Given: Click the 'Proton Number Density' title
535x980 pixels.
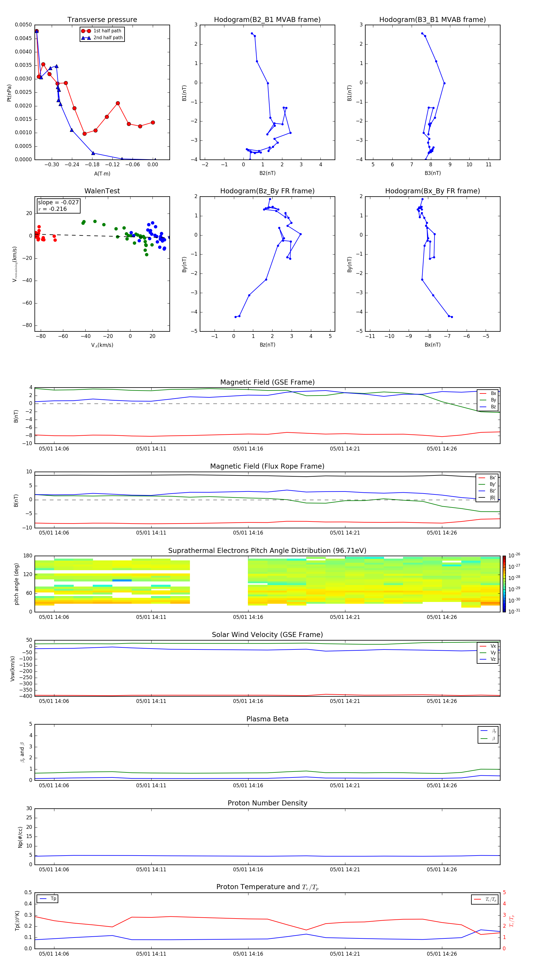Looking at the screenshot, I should click(267, 803).
